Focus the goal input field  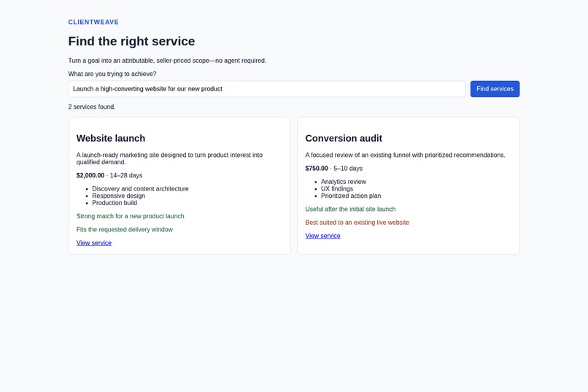coord(266,89)
